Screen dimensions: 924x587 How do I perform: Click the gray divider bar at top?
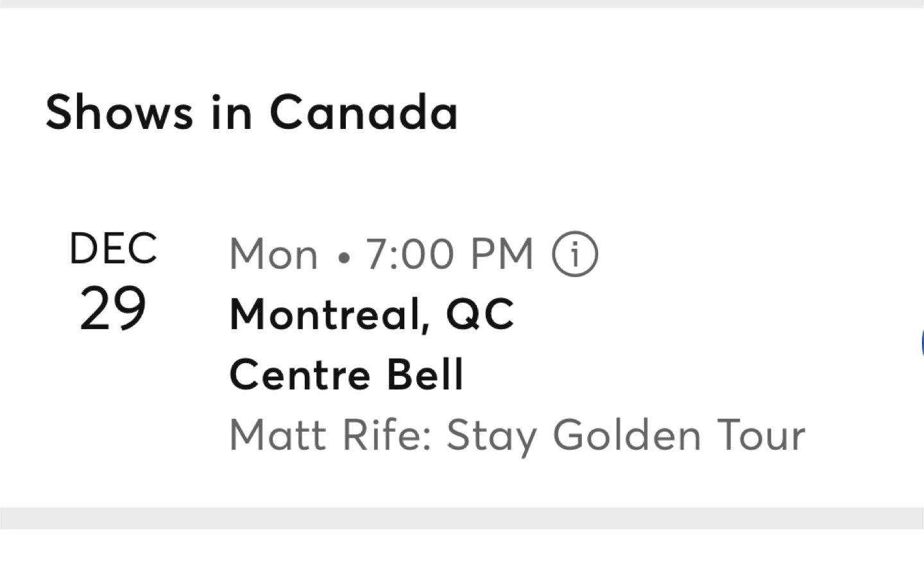(x=462, y=4)
